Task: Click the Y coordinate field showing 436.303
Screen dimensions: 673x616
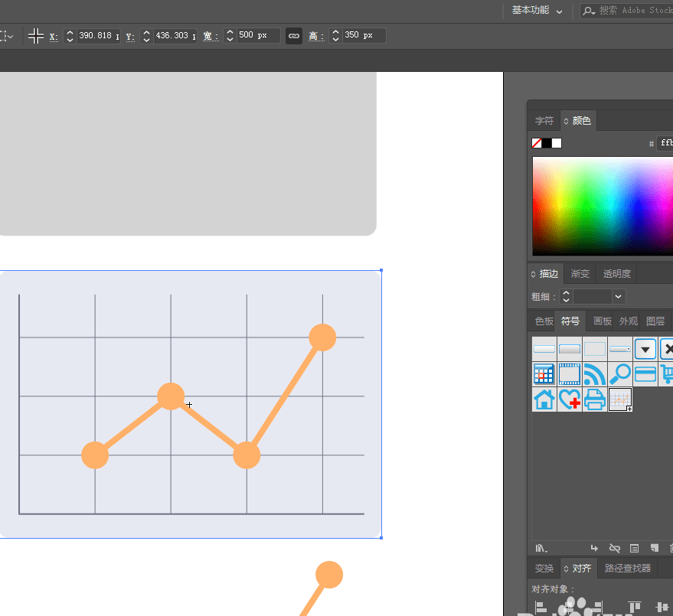Action: [175, 36]
